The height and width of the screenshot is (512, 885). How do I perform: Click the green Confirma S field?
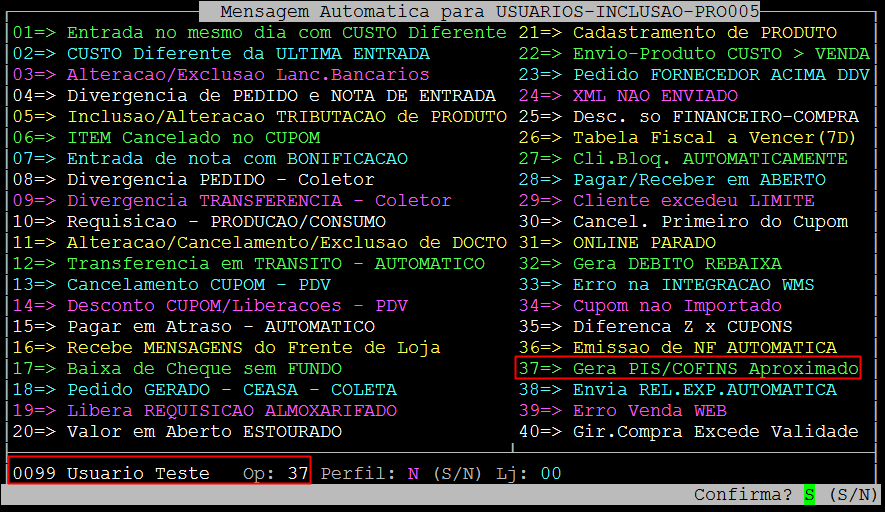(809, 495)
